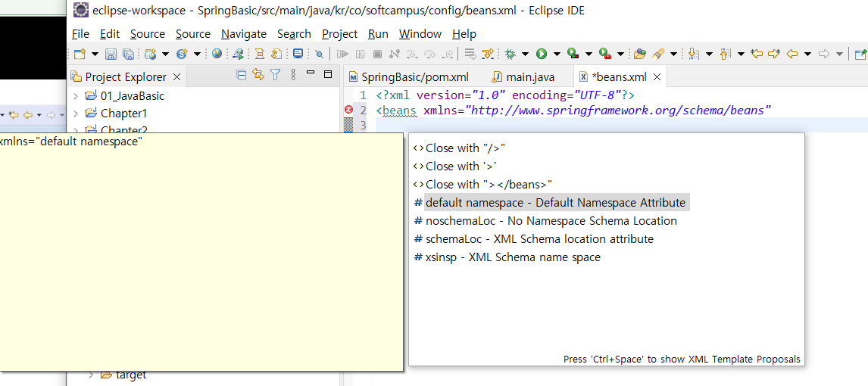Expand the 01_JavaBasic project
Viewport: 868px width, 386px height.
[x=76, y=95]
